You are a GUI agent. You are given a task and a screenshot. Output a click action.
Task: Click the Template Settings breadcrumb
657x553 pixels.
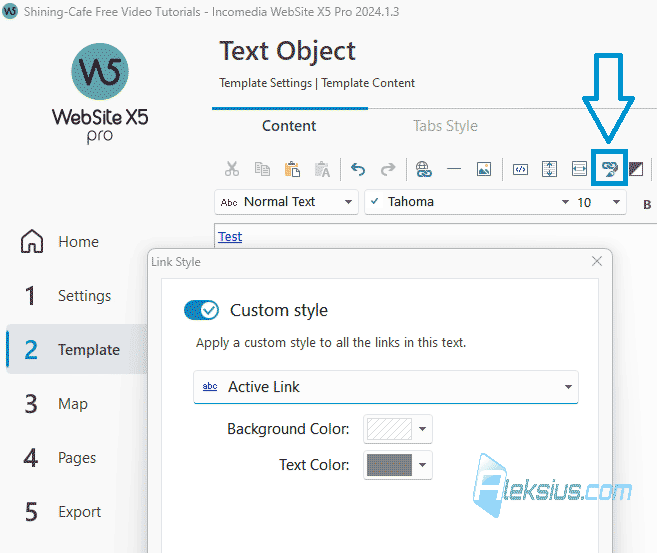pyautogui.click(x=266, y=83)
